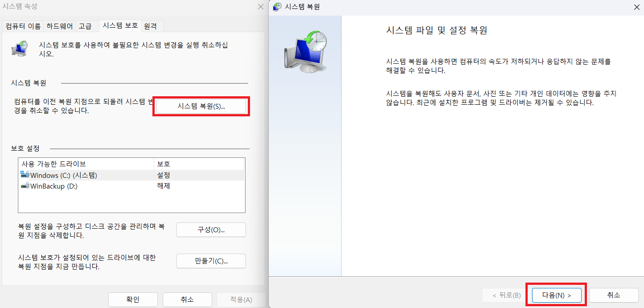Click the 설정 protection status for C: drive
Screen dimensions: 644x308
click(164, 175)
